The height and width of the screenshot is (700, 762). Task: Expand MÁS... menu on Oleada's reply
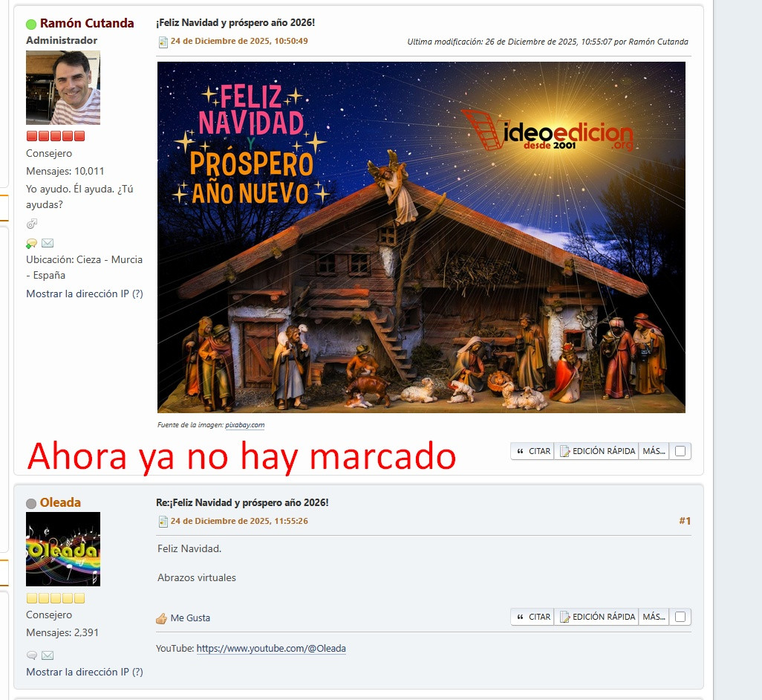(654, 617)
